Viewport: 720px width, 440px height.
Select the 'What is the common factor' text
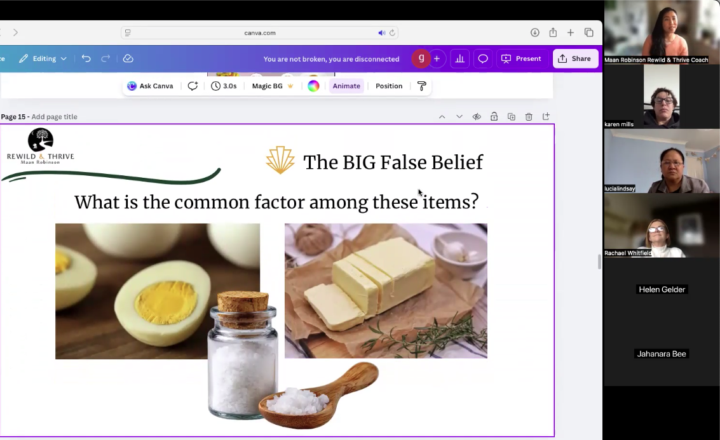click(276, 202)
